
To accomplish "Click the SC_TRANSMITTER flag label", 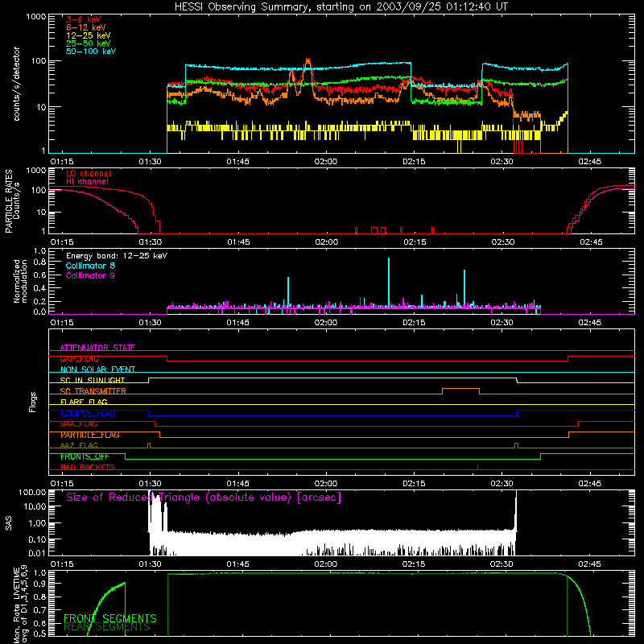I will (93, 391).
